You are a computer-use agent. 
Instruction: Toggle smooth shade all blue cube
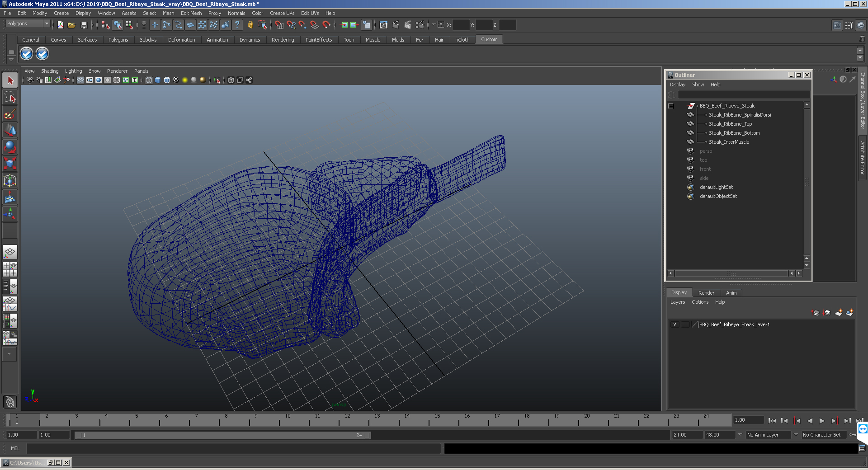(x=158, y=80)
